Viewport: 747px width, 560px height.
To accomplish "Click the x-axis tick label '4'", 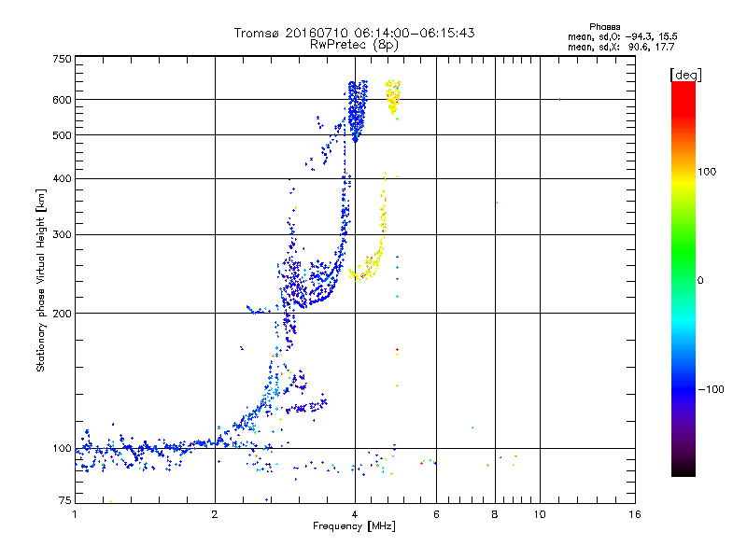I will coord(355,514).
